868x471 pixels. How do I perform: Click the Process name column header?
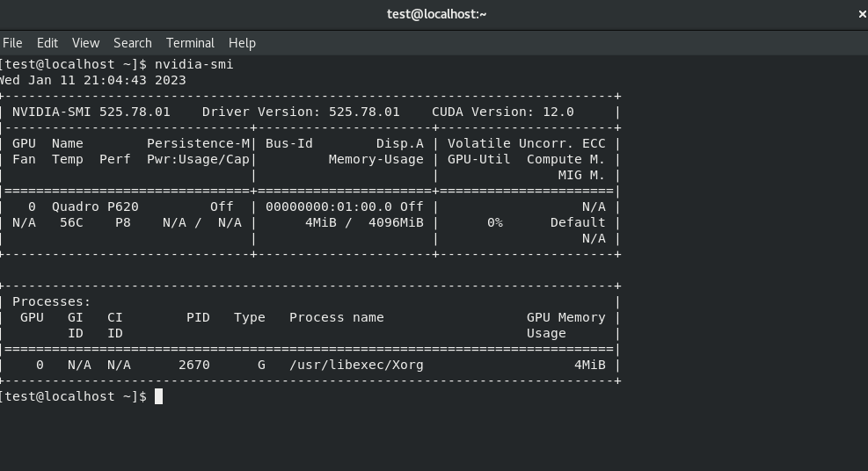click(337, 318)
